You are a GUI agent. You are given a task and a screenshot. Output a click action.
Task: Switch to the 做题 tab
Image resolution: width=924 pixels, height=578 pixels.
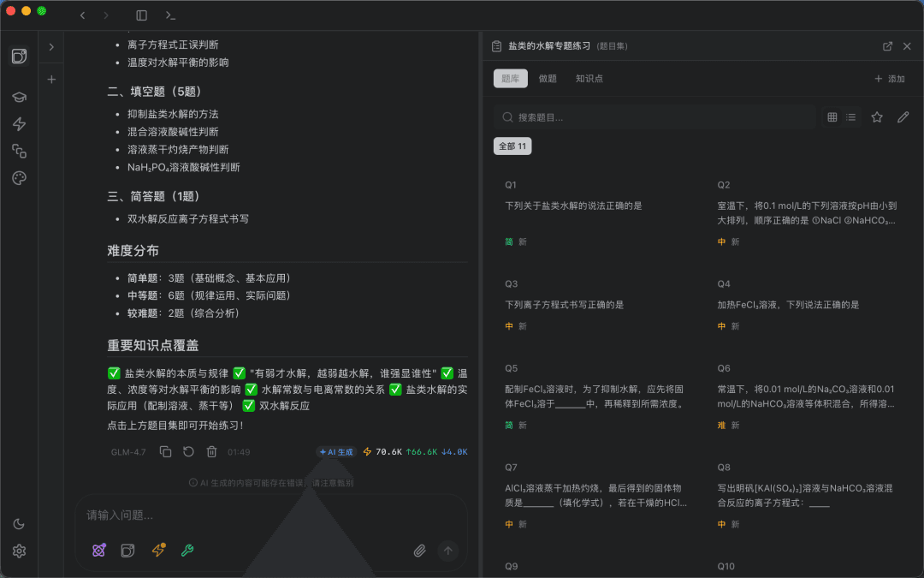pyautogui.click(x=548, y=79)
